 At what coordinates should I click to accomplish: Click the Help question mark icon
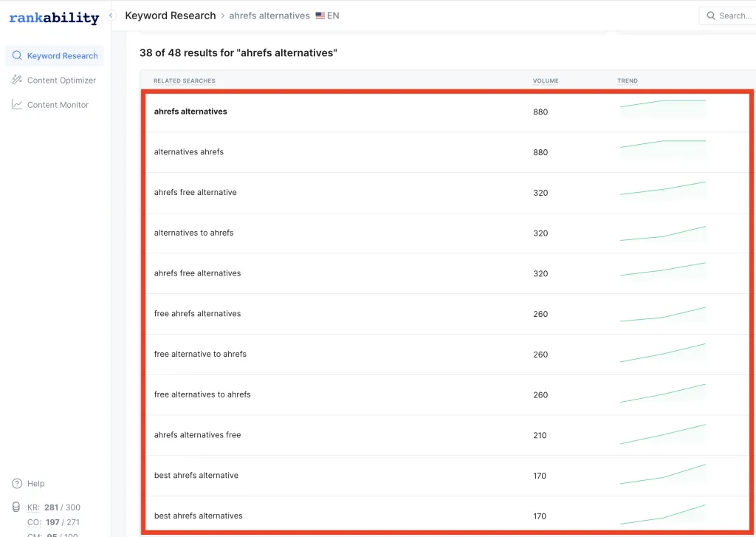pos(17,483)
